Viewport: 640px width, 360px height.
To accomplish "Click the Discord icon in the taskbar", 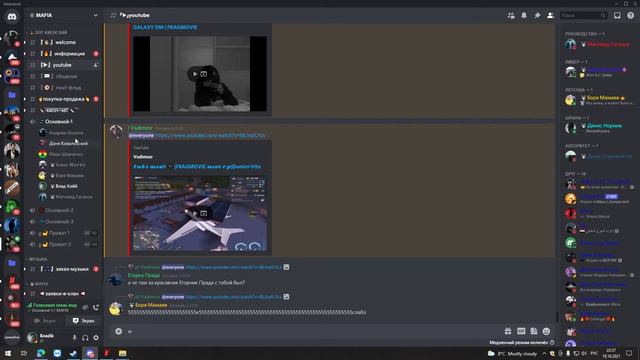I will coord(90,353).
